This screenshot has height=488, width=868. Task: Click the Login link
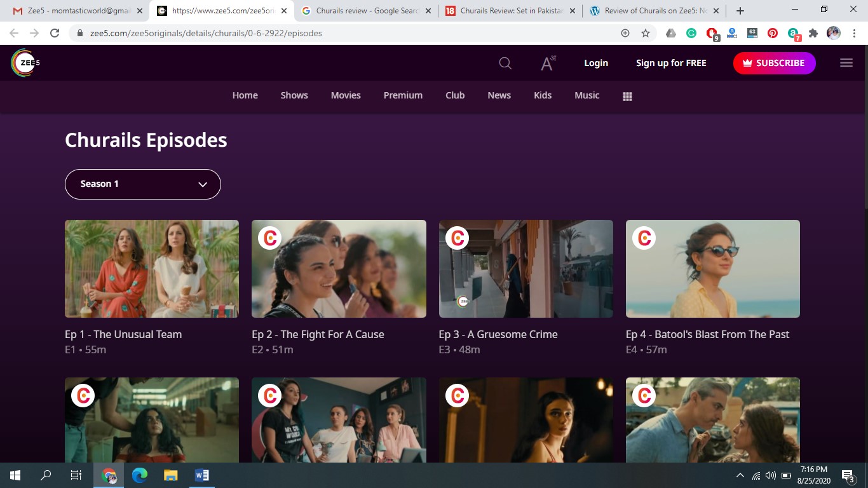click(x=596, y=63)
